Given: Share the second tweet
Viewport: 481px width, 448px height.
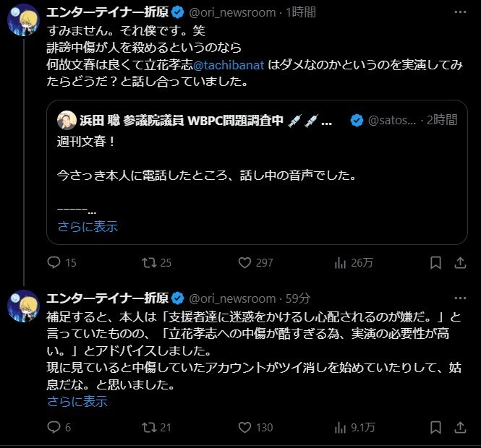Looking at the screenshot, I should tap(459, 427).
